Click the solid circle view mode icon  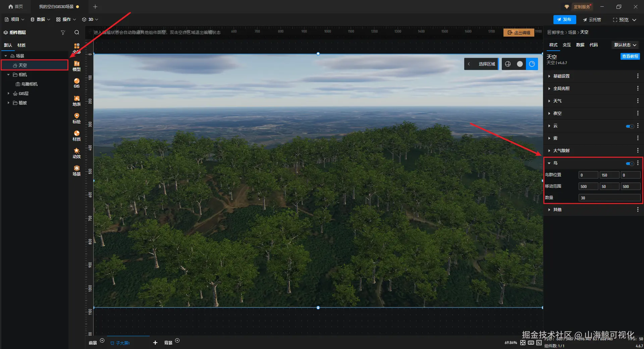coord(520,64)
